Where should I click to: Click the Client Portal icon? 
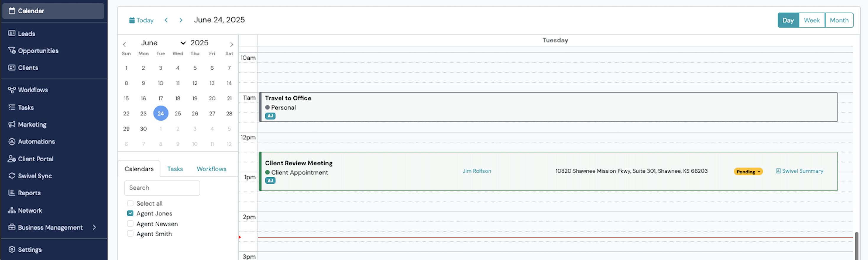click(x=12, y=159)
